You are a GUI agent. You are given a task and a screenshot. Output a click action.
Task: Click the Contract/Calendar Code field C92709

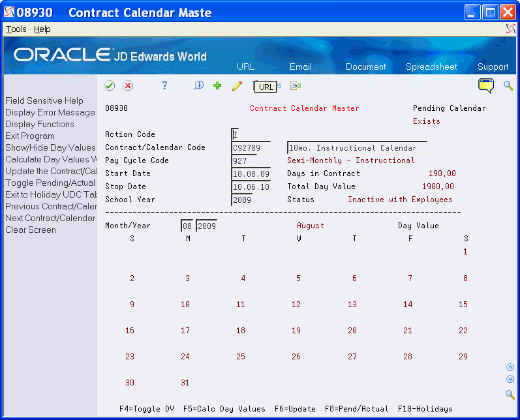[251, 147]
